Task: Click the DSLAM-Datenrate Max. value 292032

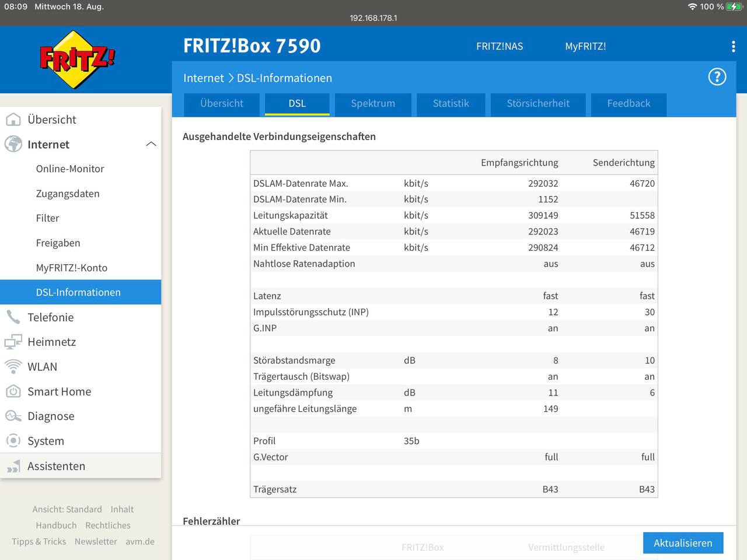Action: pos(543,183)
